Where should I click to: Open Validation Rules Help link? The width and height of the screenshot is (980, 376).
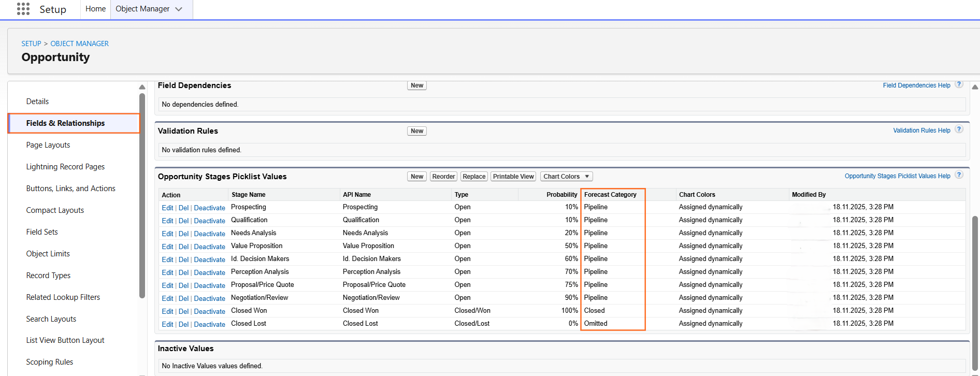pos(921,131)
